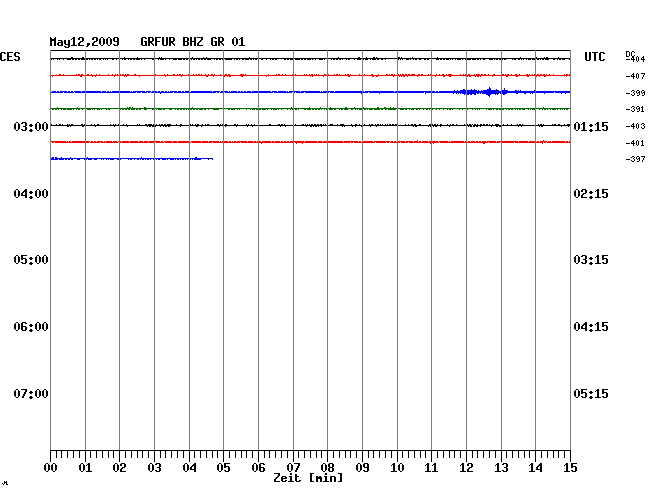Click the 08 minute axis tick label
This screenshot has width=650, height=494.
(x=327, y=468)
